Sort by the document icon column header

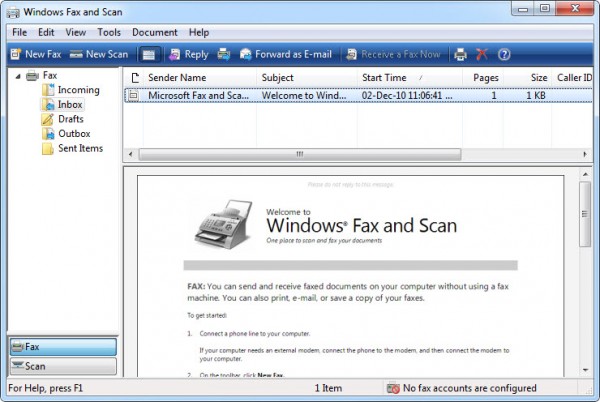[x=134, y=78]
